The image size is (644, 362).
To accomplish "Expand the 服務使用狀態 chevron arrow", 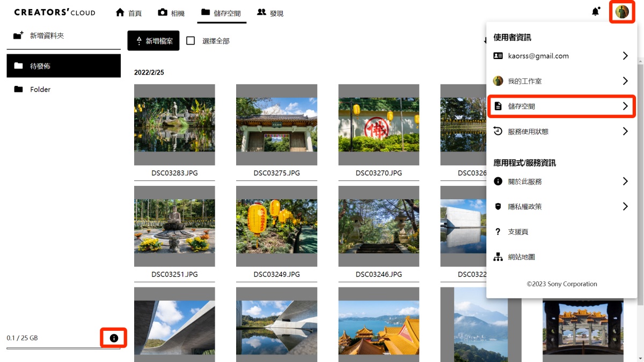I will (625, 131).
